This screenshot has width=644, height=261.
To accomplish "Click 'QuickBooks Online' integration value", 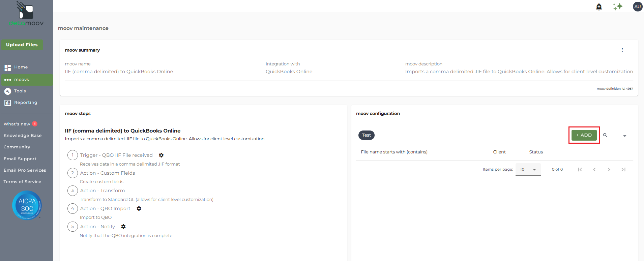I will 289,71.
